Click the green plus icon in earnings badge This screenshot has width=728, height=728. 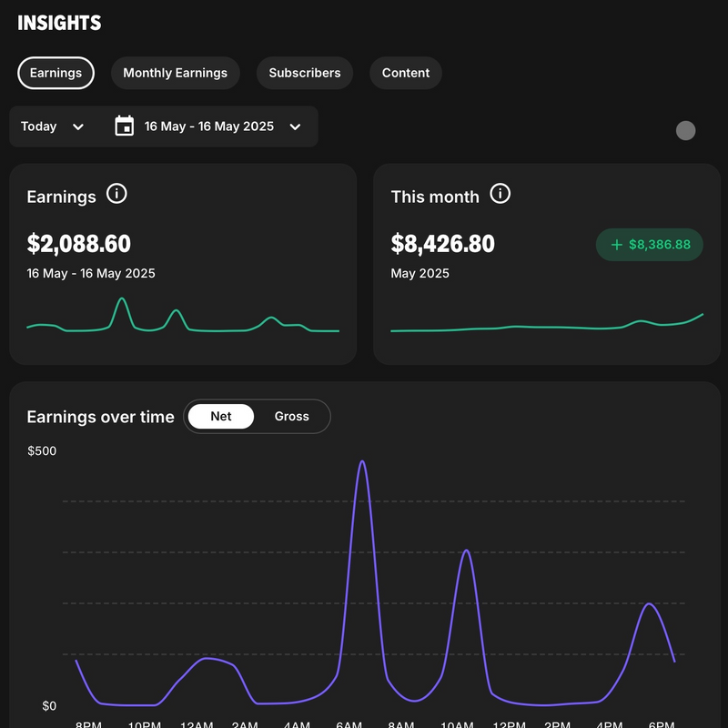coord(616,245)
